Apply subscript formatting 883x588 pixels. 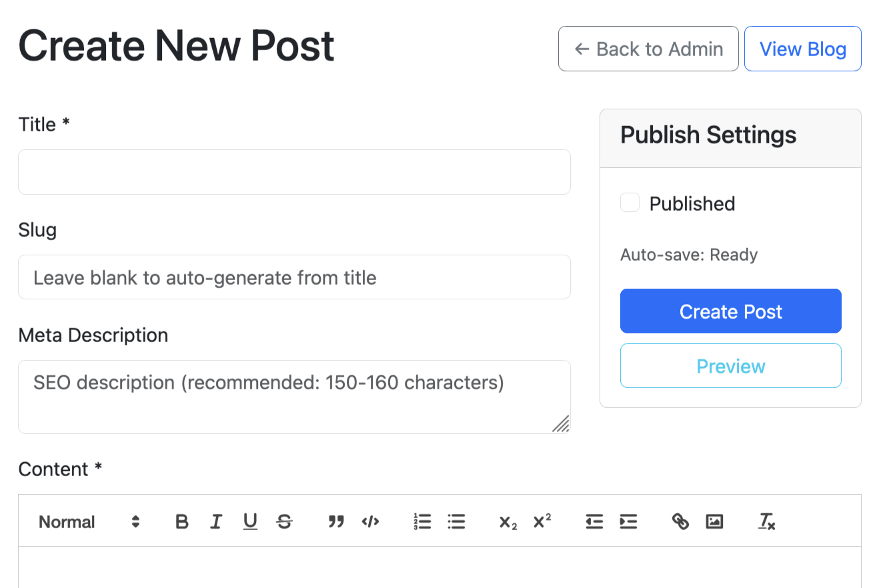(x=507, y=521)
